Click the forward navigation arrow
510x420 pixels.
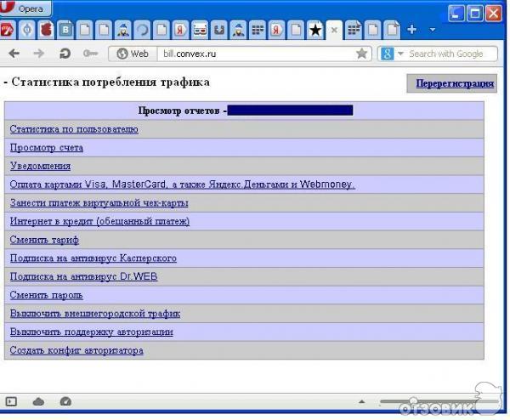(38, 54)
